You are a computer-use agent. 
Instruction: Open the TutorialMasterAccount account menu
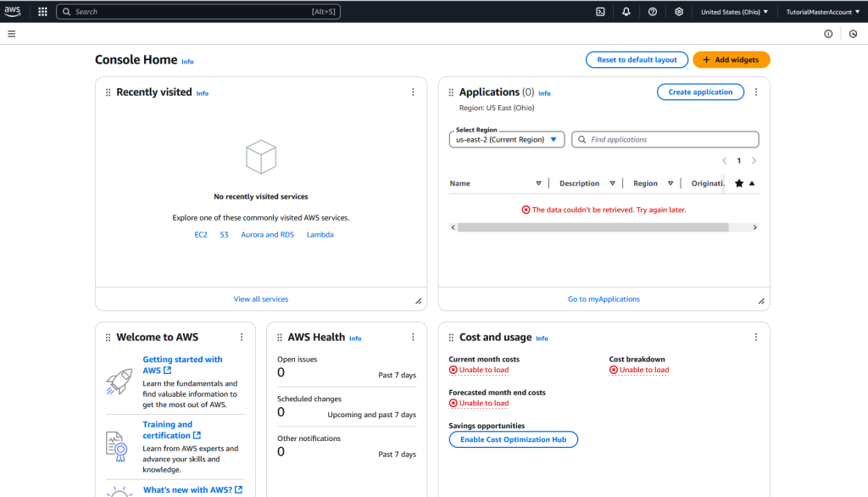point(823,12)
